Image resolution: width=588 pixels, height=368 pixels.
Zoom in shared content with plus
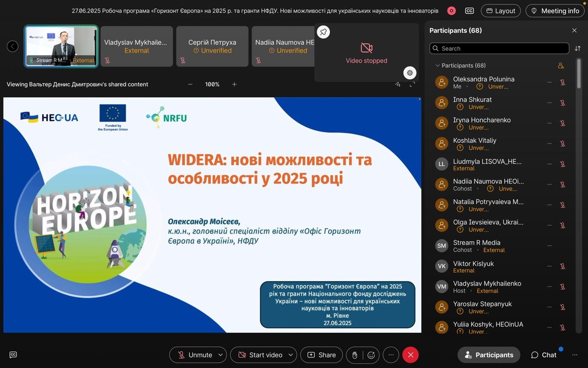point(234,84)
